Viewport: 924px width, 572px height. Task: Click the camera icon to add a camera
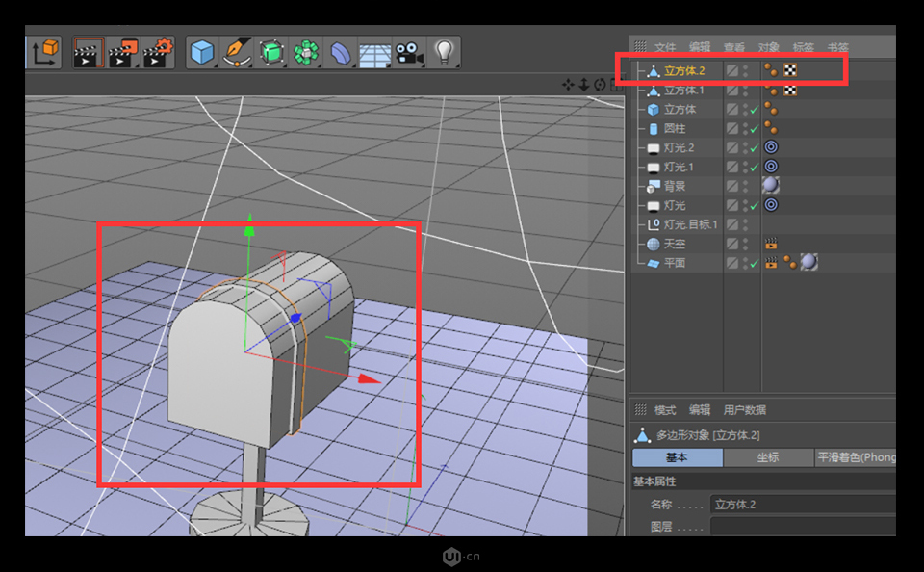point(408,52)
